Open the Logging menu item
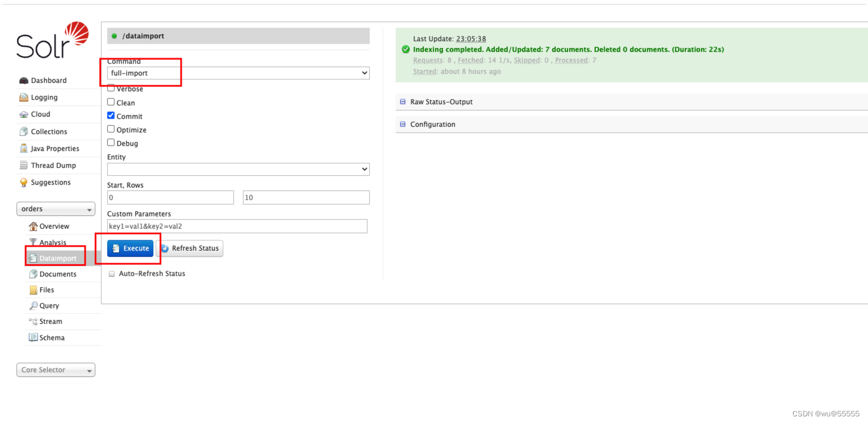 tap(44, 97)
